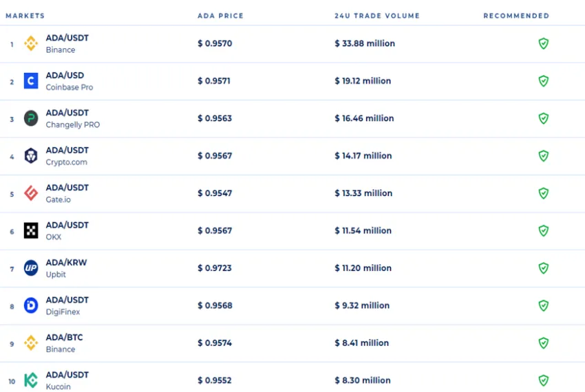Open the ADA/USDT OKX market link
The height and width of the screenshot is (392, 585).
(67, 230)
